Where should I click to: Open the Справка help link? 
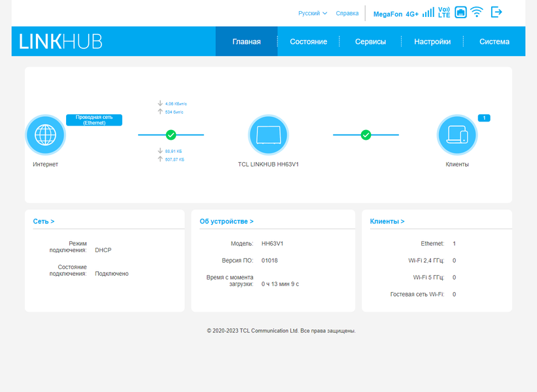pos(347,13)
